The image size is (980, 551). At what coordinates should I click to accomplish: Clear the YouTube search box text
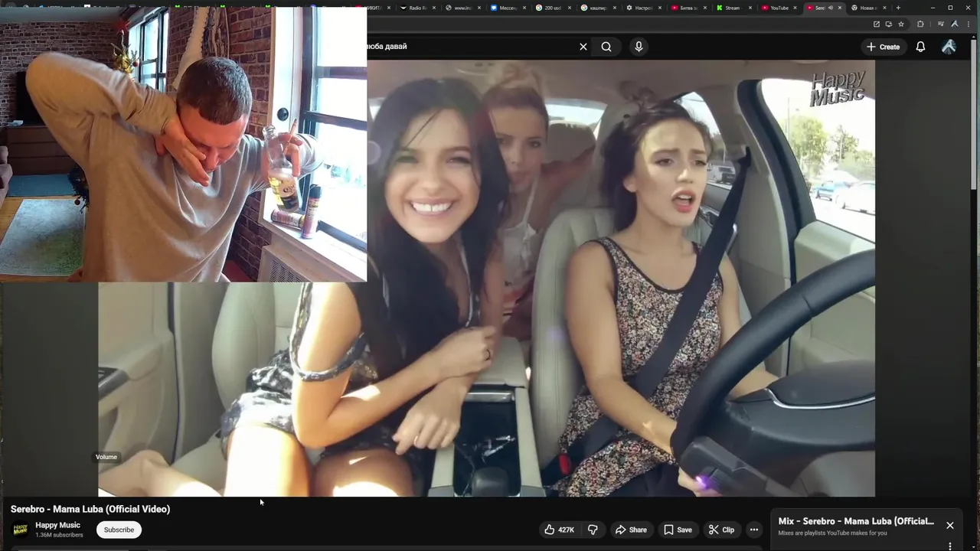click(x=583, y=47)
